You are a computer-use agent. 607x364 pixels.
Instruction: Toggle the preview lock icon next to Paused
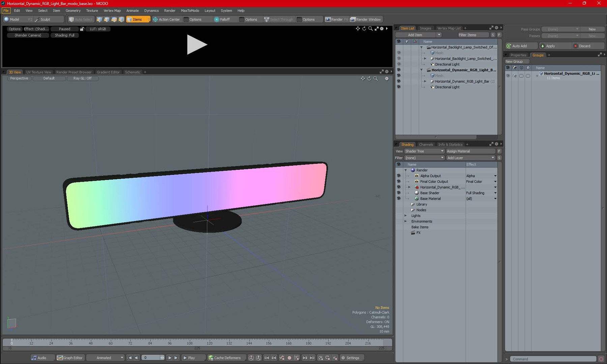[x=82, y=29]
